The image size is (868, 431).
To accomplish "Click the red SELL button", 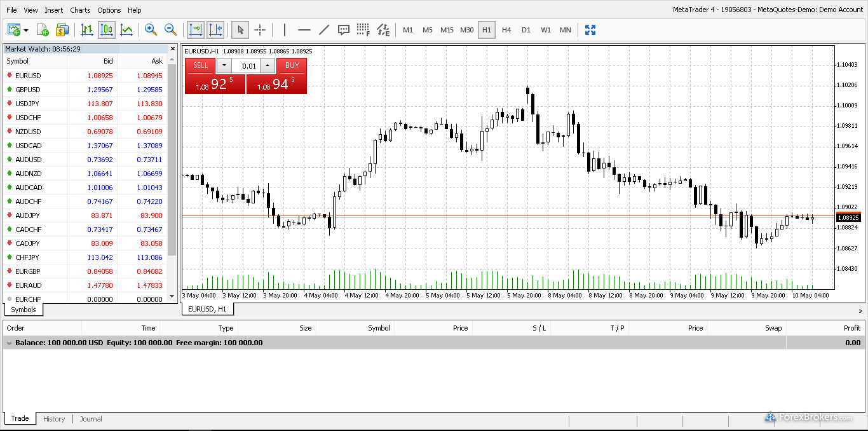I will [200, 65].
